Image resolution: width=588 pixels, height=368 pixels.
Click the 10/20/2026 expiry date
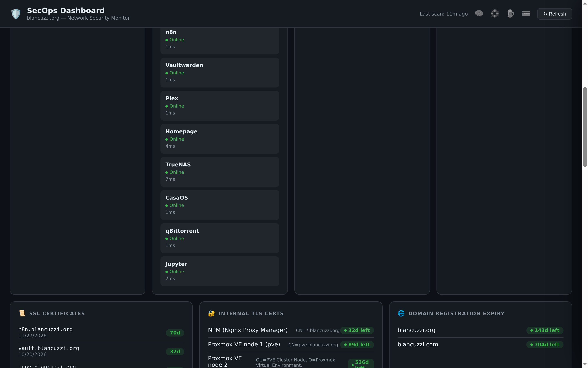(32, 354)
